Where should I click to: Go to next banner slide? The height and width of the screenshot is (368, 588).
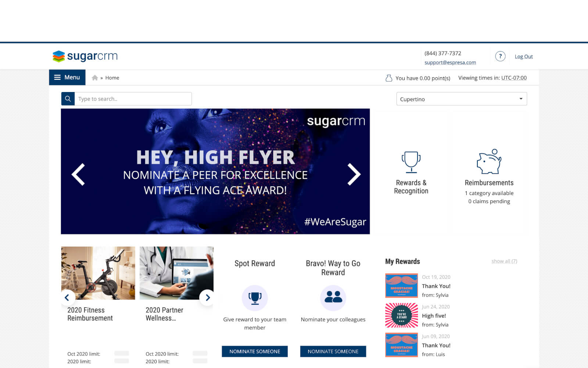(x=354, y=174)
